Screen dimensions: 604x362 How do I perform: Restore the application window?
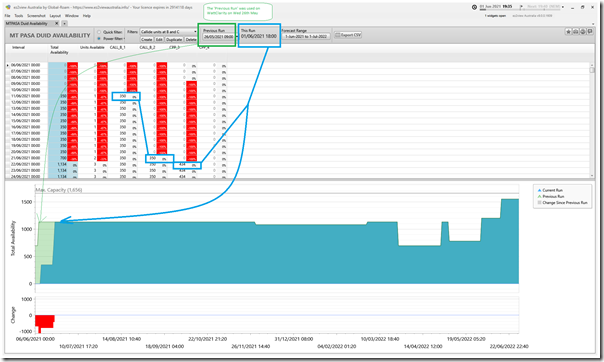582,7
